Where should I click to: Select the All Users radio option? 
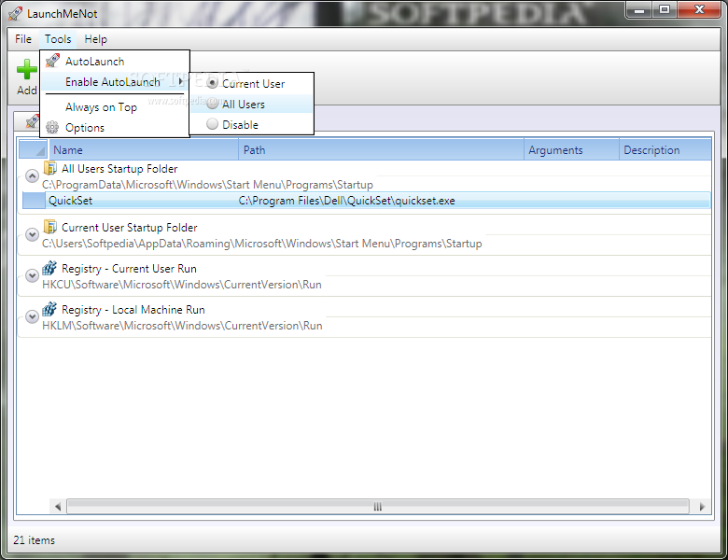(x=212, y=104)
